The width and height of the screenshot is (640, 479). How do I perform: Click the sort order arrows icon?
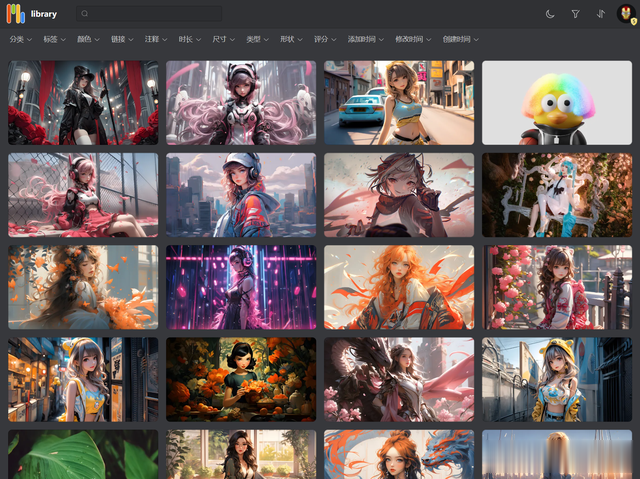pos(600,14)
